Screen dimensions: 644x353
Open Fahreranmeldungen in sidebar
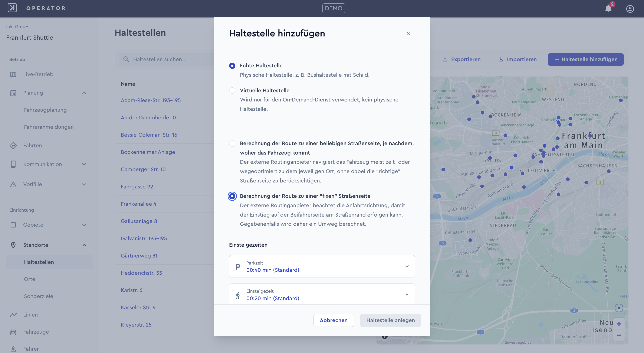(x=49, y=127)
